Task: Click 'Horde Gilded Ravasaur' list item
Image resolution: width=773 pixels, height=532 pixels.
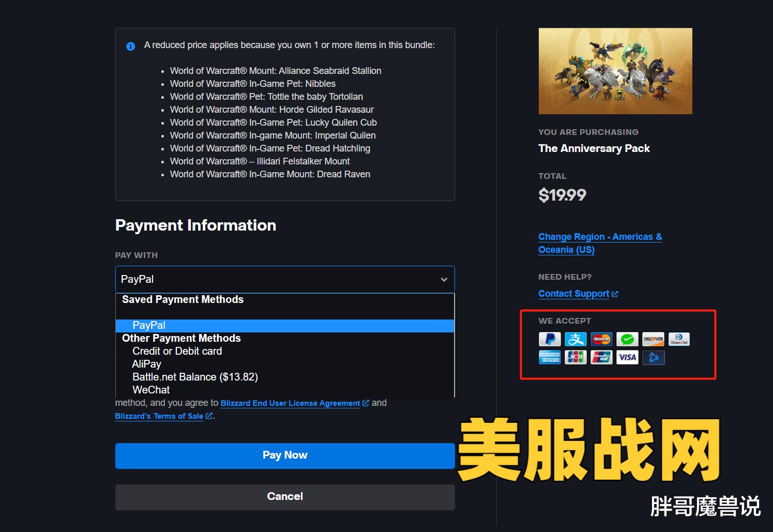Action: coord(272,110)
